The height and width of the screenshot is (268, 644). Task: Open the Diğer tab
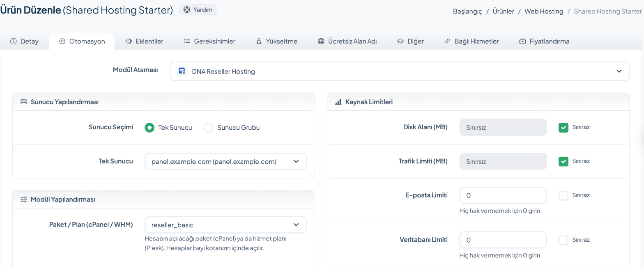coord(410,41)
